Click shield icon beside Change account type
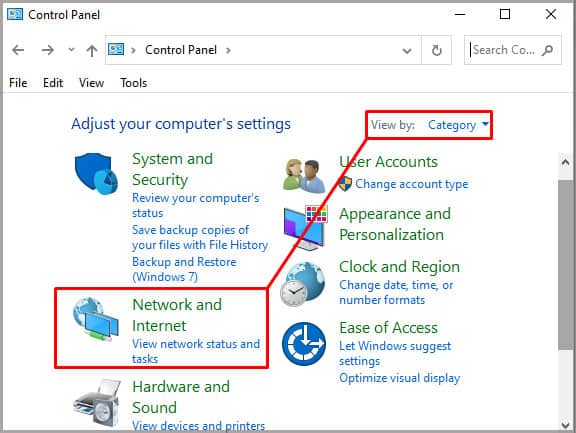 pos(345,184)
